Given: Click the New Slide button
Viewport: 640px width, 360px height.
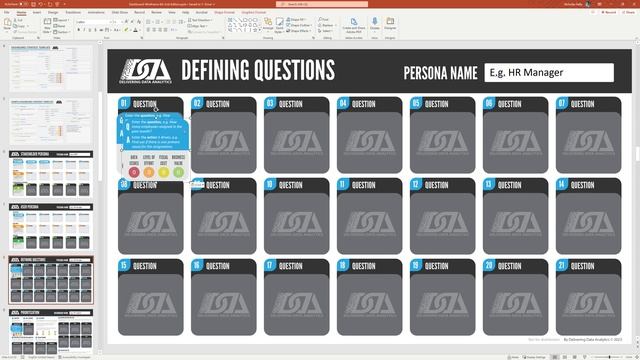Looking at the screenshot, I should [47, 26].
